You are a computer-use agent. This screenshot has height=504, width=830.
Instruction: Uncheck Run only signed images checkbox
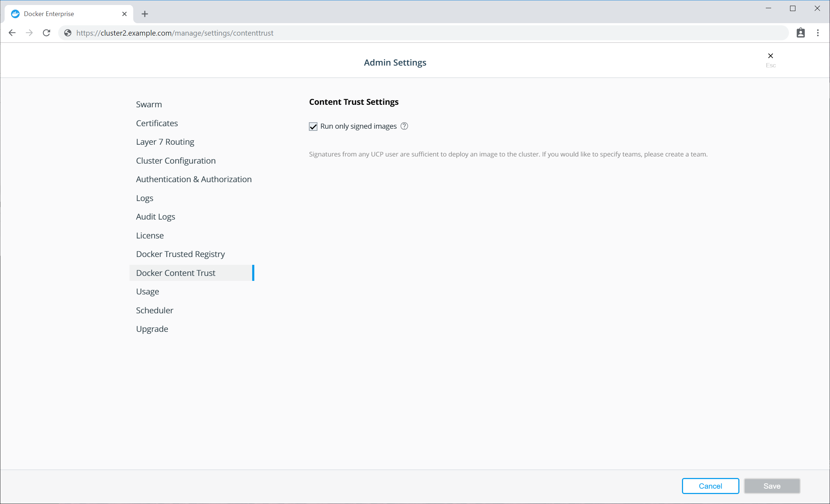click(313, 127)
